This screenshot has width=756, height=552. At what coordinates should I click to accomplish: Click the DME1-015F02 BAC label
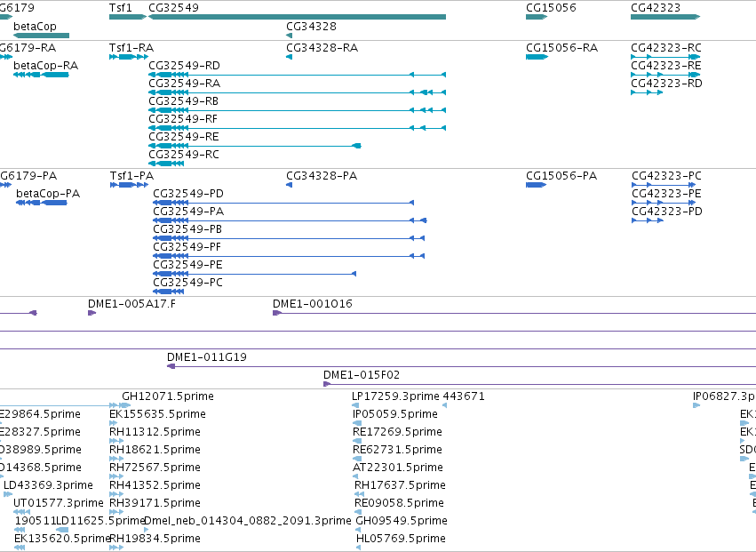(x=362, y=375)
